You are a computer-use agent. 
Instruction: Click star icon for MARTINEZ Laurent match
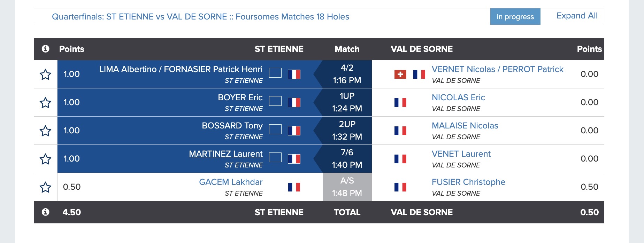point(45,159)
